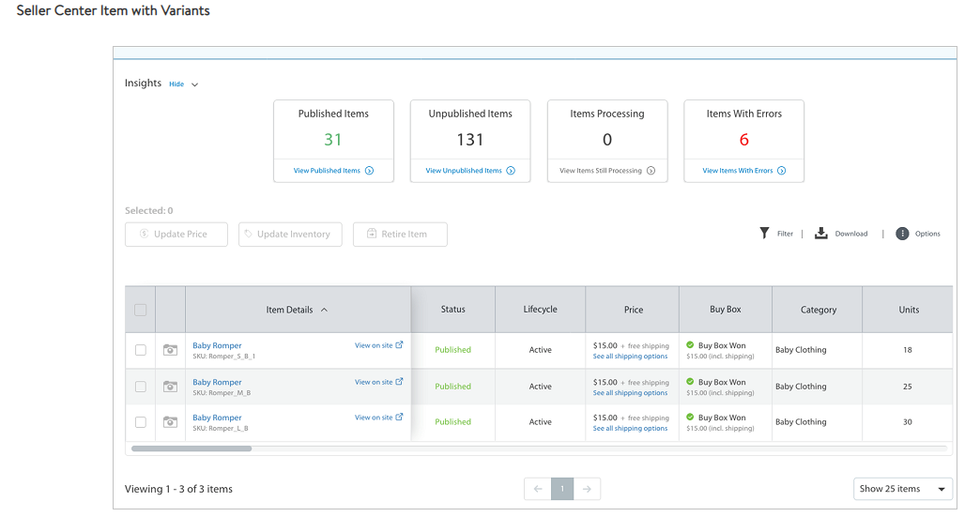Click the Update Price button
The image size is (980, 532).
(176, 235)
